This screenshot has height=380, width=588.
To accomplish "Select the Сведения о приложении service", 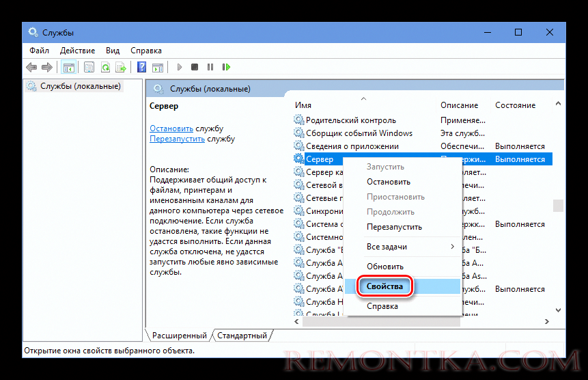I will pyautogui.click(x=422, y=146).
